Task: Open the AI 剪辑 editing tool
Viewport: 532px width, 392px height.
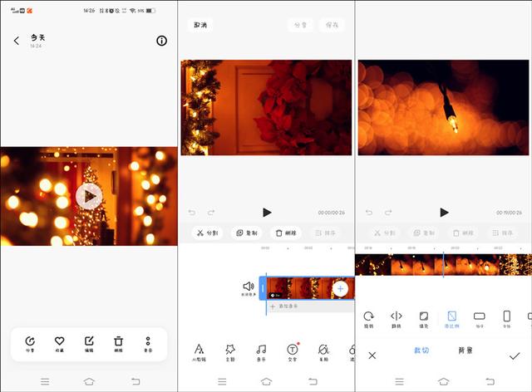Action: pos(199,351)
